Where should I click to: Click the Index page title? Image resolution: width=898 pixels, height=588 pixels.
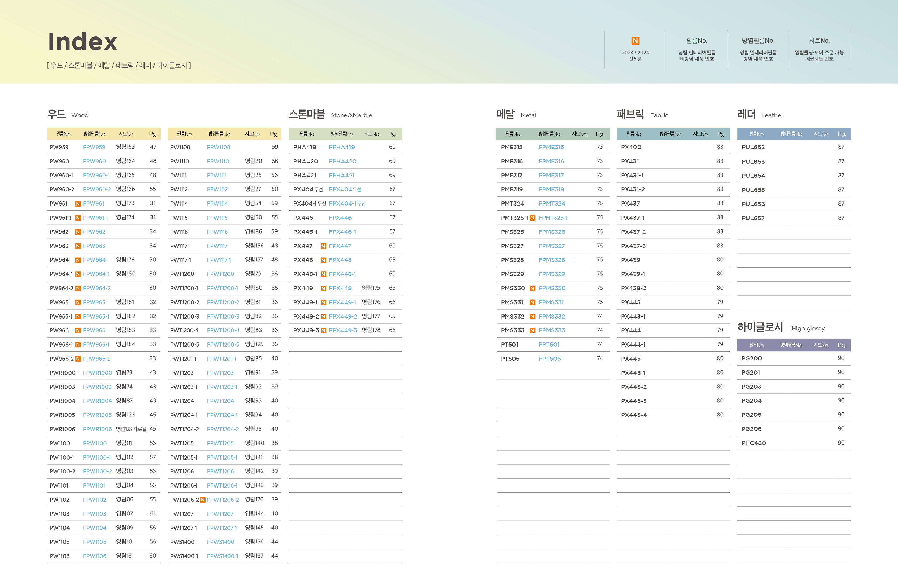coord(83,42)
